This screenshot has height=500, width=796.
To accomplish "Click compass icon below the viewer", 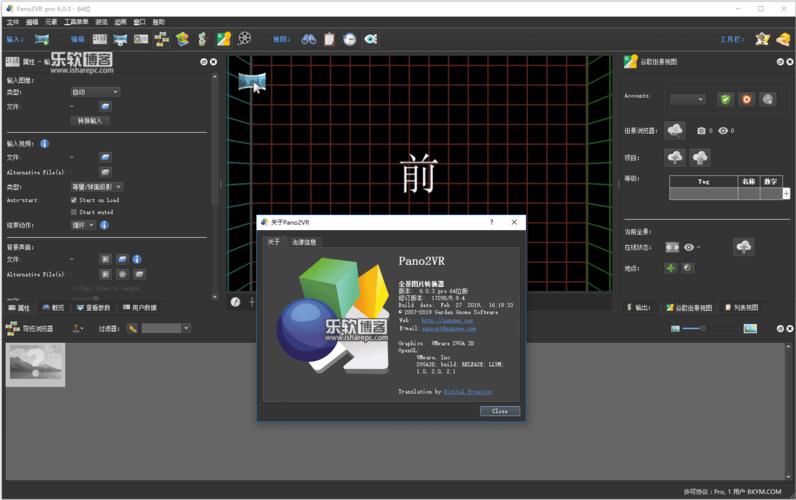I will 235,302.
